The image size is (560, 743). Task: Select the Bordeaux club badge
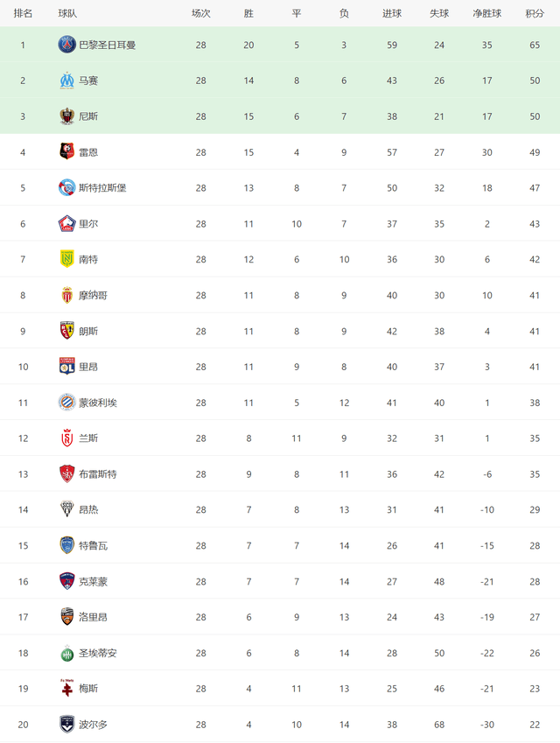(x=66, y=724)
